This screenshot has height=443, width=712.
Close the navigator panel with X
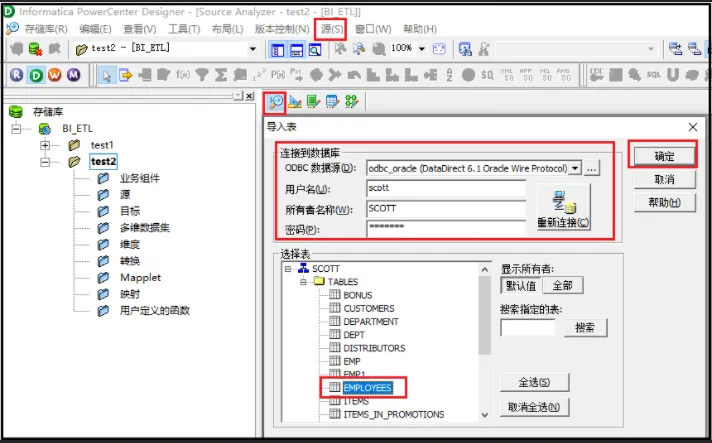(249, 96)
